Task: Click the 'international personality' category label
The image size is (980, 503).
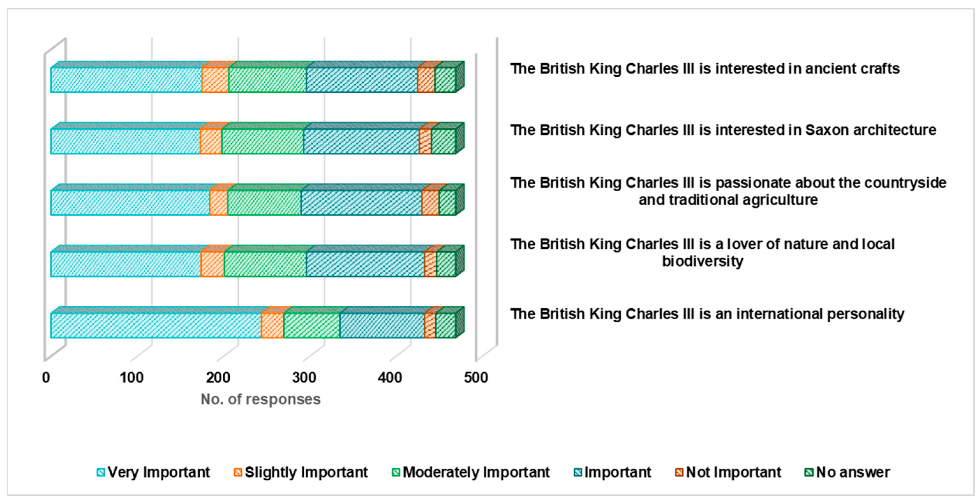Action: pos(707,314)
